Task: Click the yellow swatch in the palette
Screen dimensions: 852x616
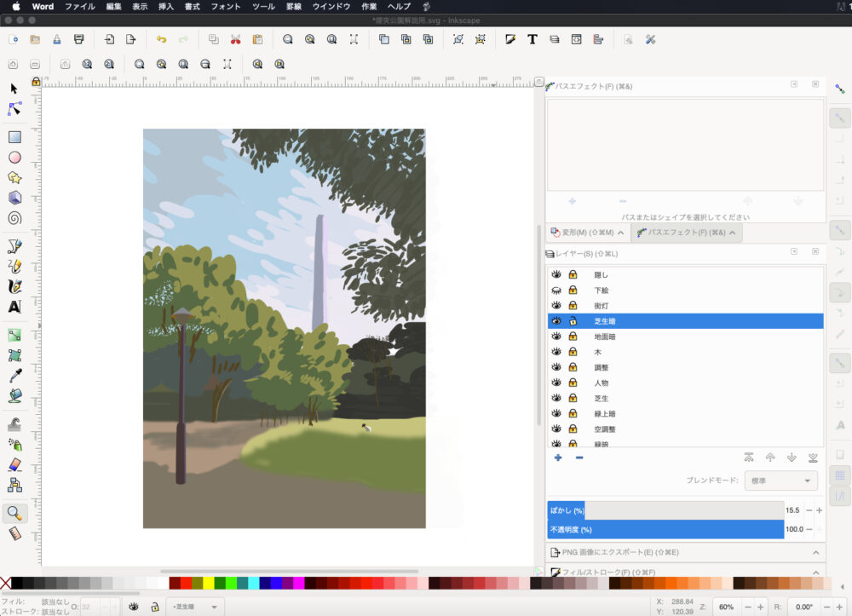Action: click(209, 584)
